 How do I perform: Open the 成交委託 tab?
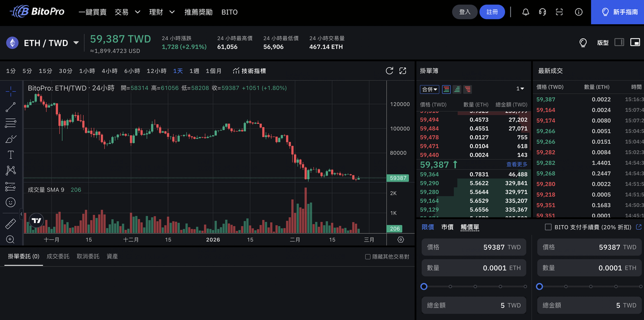coord(58,257)
